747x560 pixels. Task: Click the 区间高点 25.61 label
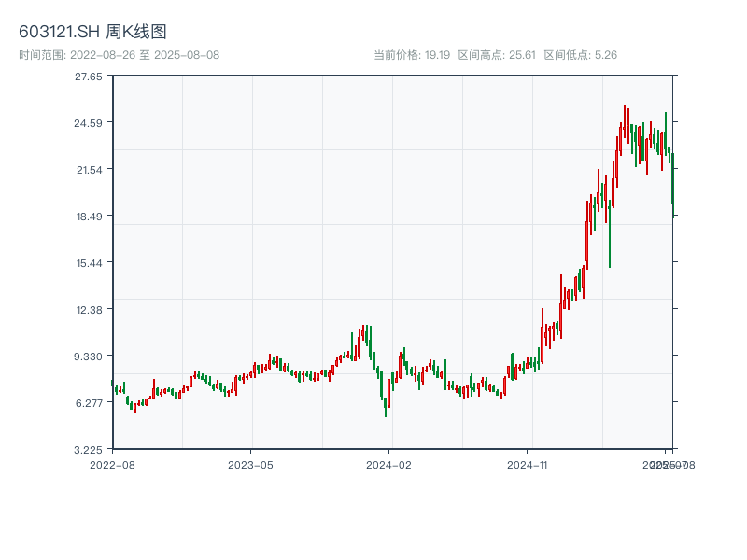pyautogui.click(x=497, y=55)
